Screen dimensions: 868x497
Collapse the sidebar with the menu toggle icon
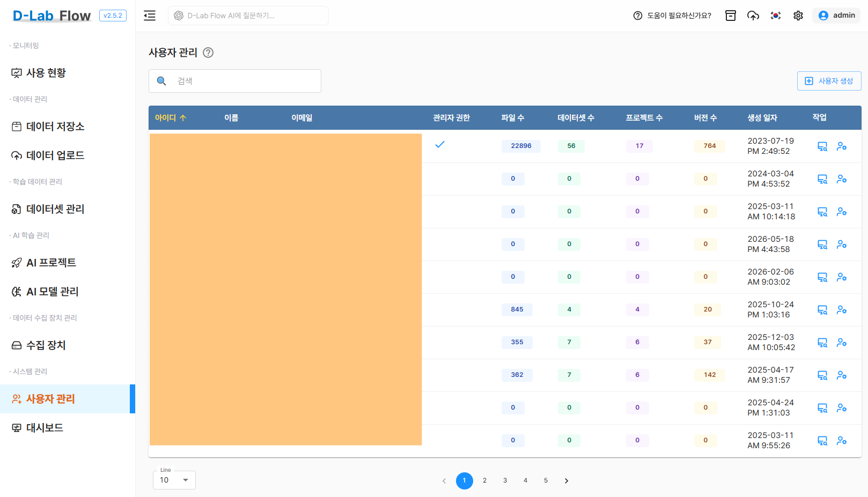click(150, 16)
